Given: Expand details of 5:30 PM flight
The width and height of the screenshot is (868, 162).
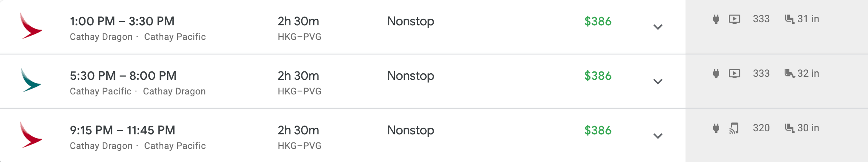Looking at the screenshot, I should click(658, 81).
